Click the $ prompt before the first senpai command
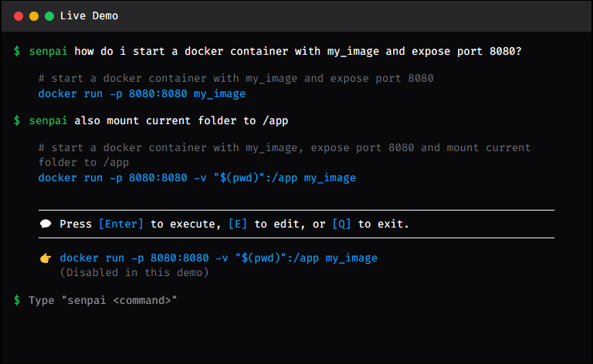The width and height of the screenshot is (593, 364). 17,51
